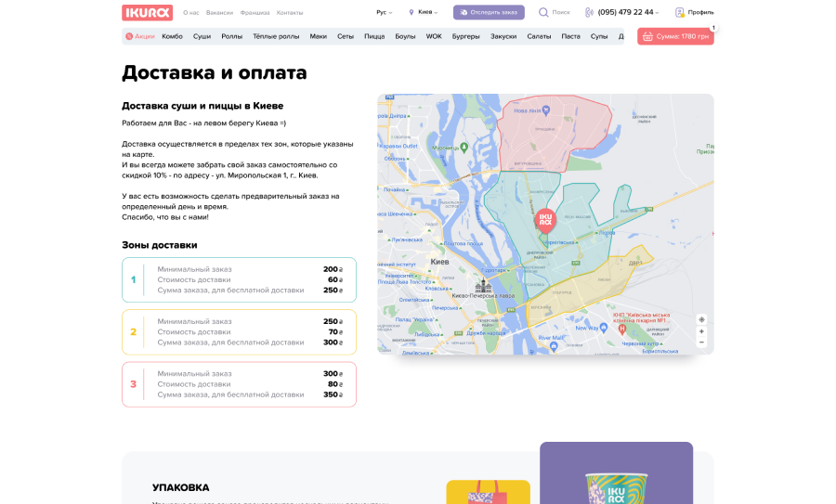This screenshot has width=836, height=504.
Task: Click delivery zone 3 card
Action: [239, 384]
